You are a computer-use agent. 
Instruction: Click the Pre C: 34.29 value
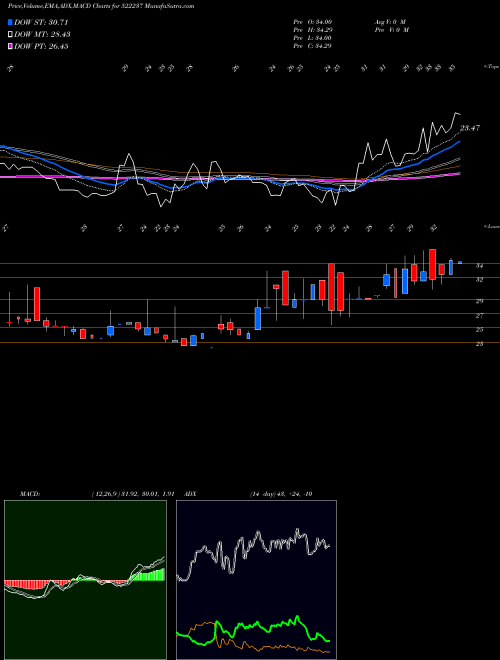click(313, 46)
